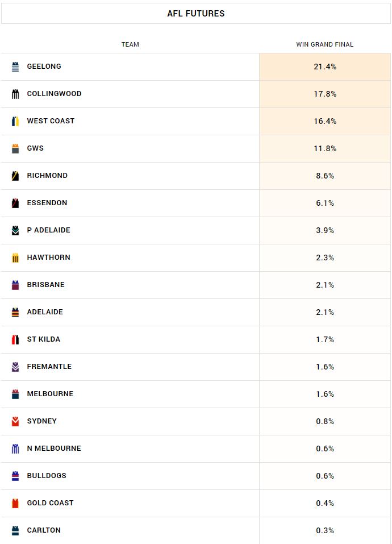The width and height of the screenshot is (392, 544).
Task: Click the Collingwood striped jersey icon
Action: tap(15, 94)
